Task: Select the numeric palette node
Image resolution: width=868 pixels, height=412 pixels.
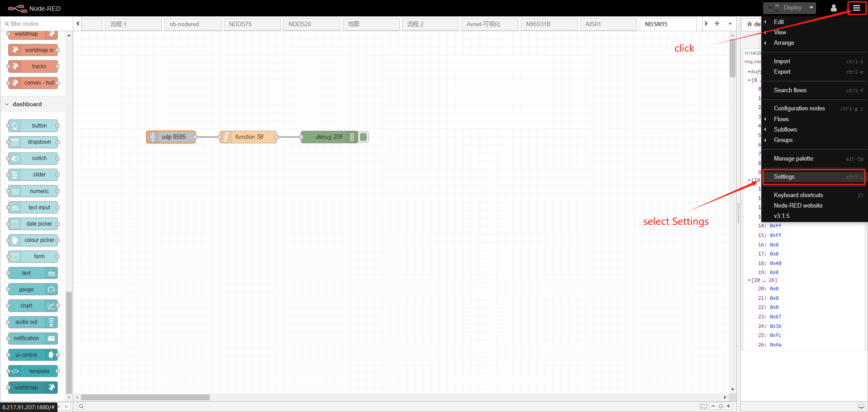Action: [x=33, y=191]
